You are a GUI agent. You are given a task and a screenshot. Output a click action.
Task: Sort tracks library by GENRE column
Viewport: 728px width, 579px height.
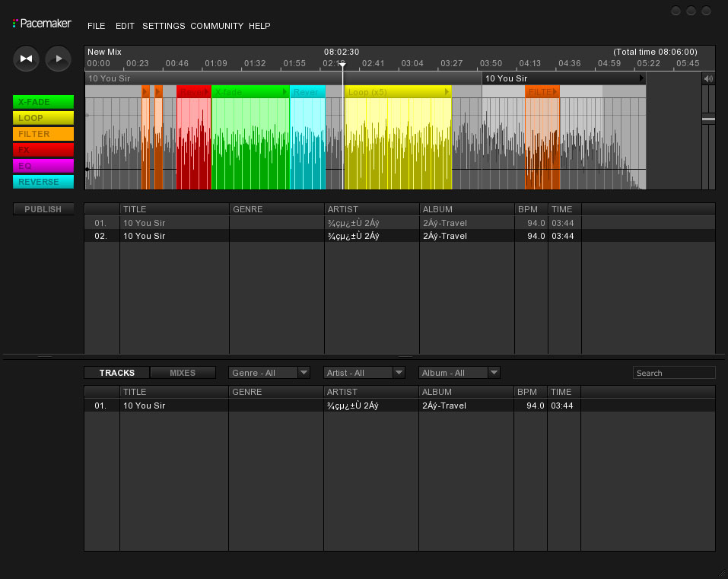pyautogui.click(x=276, y=392)
